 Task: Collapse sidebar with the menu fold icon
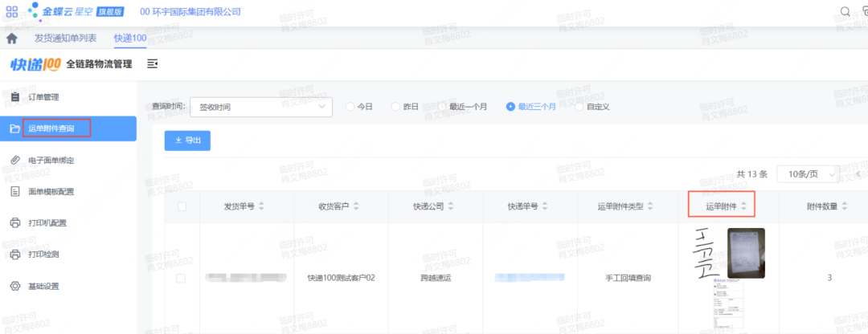coord(152,64)
